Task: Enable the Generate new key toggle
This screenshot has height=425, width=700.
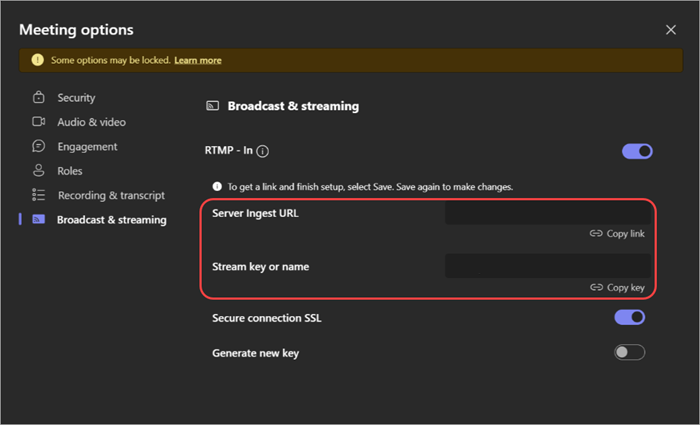Action: pyautogui.click(x=629, y=352)
